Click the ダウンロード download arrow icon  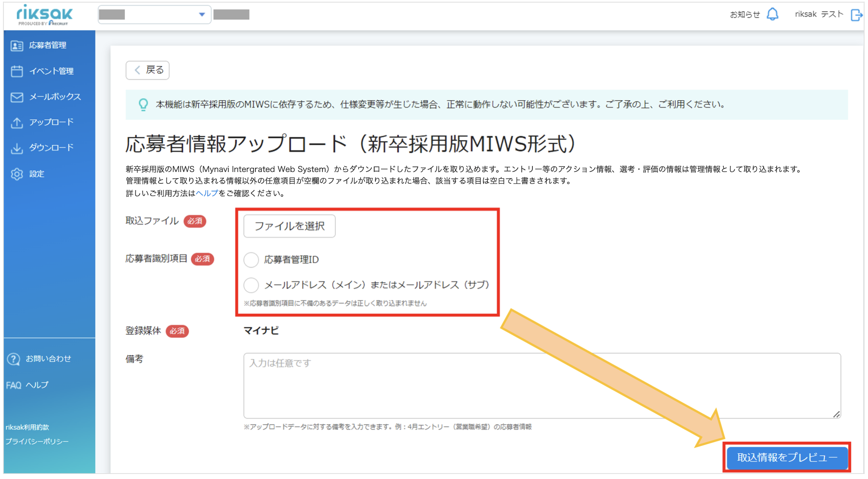(x=17, y=148)
